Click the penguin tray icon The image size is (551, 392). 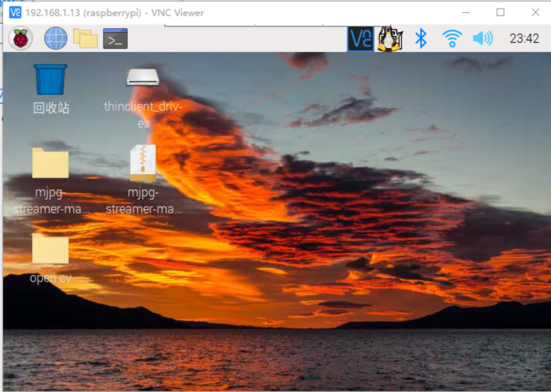[x=389, y=39]
